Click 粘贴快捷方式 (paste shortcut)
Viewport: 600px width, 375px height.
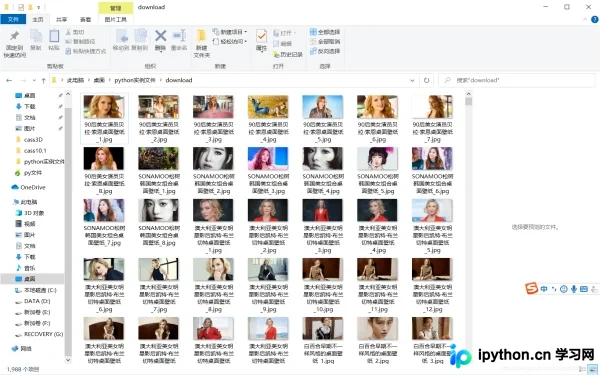pyautogui.click(x=86, y=51)
